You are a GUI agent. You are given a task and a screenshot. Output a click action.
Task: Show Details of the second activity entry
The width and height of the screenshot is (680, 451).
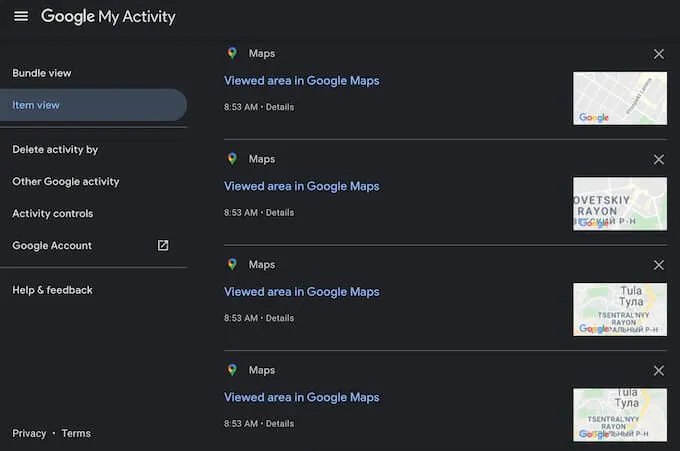(x=280, y=212)
